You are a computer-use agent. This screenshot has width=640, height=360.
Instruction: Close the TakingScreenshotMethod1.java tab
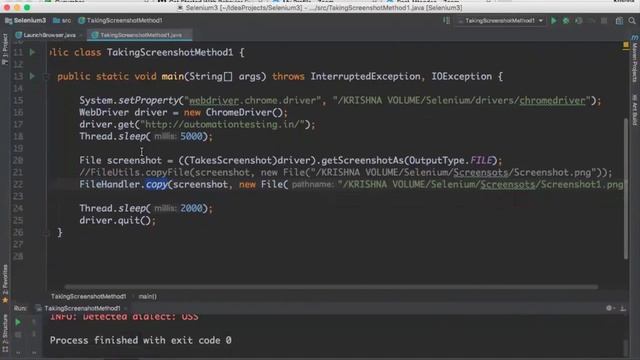[x=187, y=35]
